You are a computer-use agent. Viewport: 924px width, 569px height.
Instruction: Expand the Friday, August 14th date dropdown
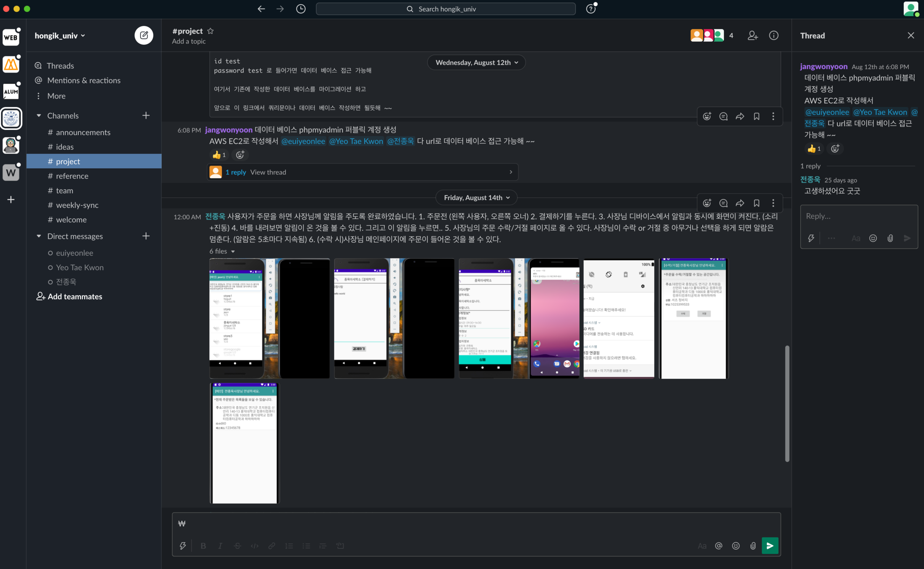click(476, 198)
